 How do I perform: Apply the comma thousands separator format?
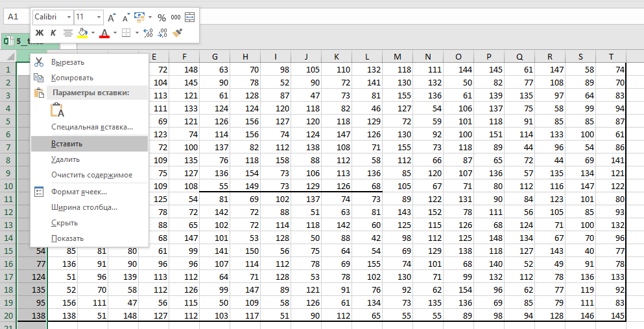point(175,17)
